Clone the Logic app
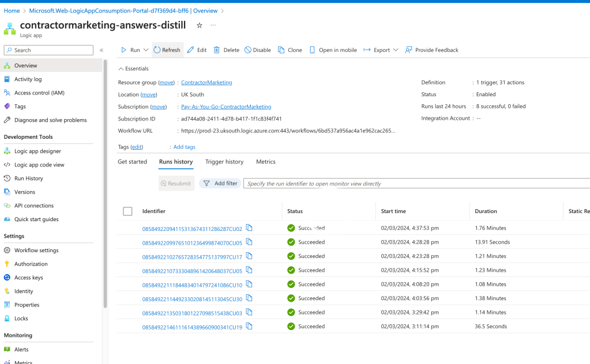 point(290,50)
